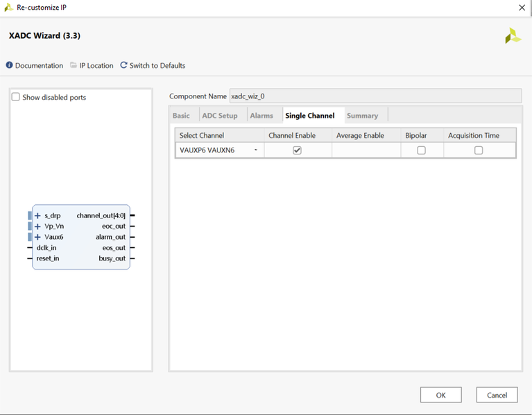
Task: View the Summary tab
Action: click(362, 116)
